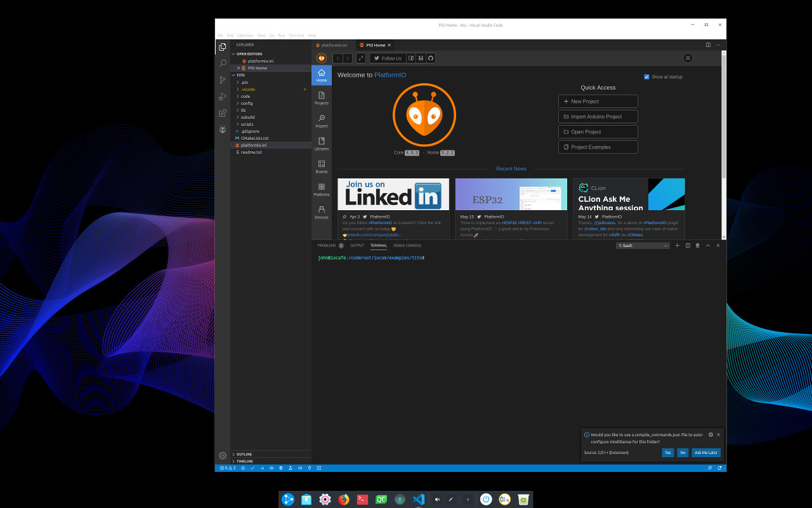
Task: Click the PlatformIO Clean trash icon in status bar
Action: pyautogui.click(x=280, y=468)
